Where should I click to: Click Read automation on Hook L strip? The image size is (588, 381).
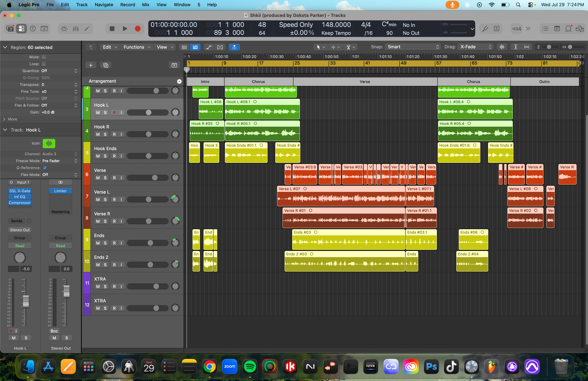[x=20, y=246]
